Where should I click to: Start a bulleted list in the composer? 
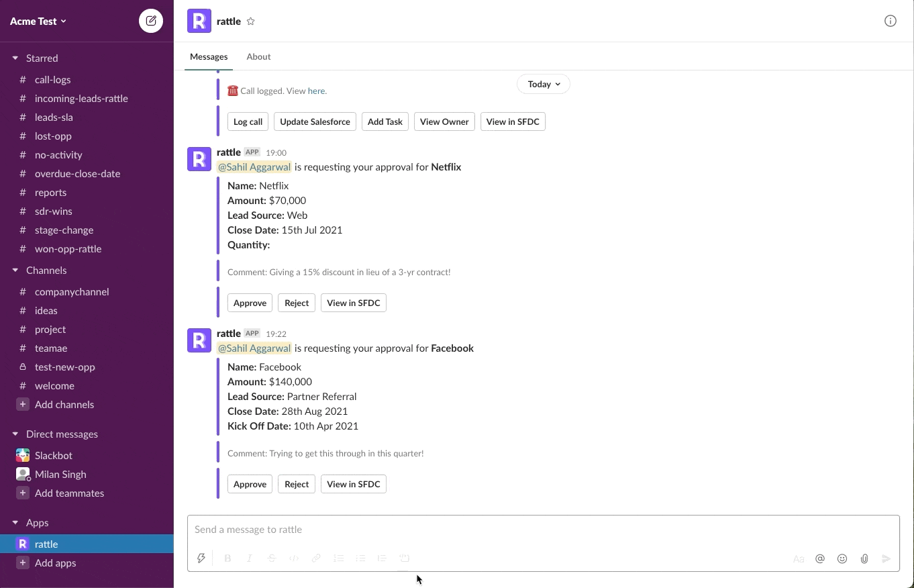[360, 558]
